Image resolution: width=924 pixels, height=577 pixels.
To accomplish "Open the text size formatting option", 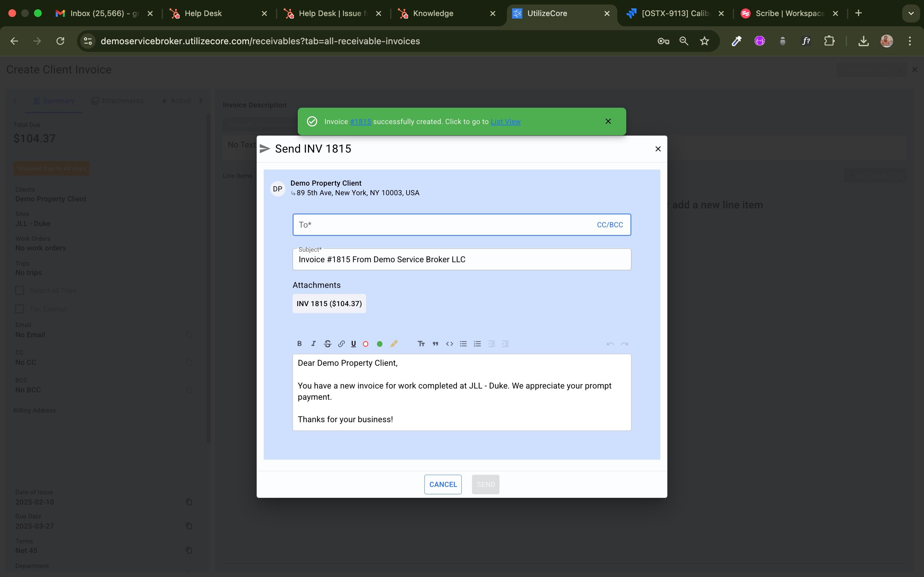I will 421,343.
